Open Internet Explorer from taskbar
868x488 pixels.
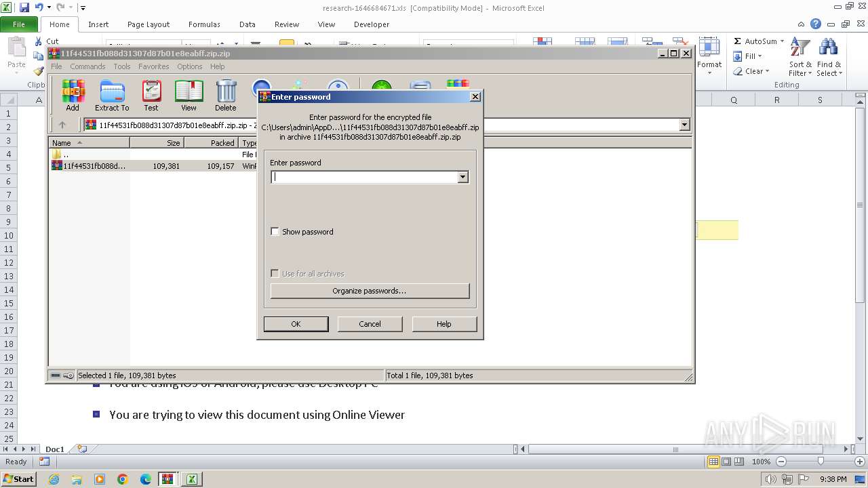coord(54,479)
